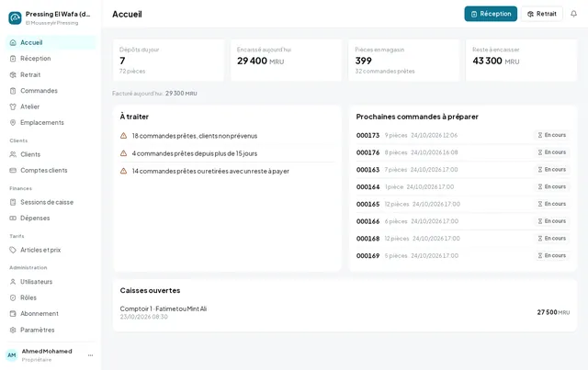Open order 000166
Screen dimensions: 588x370
click(463, 221)
